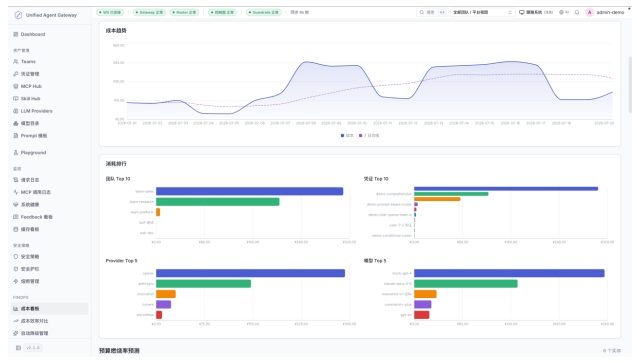Click the Unified Agent Gateway logo icon
The image size is (637, 363).
click(18, 15)
